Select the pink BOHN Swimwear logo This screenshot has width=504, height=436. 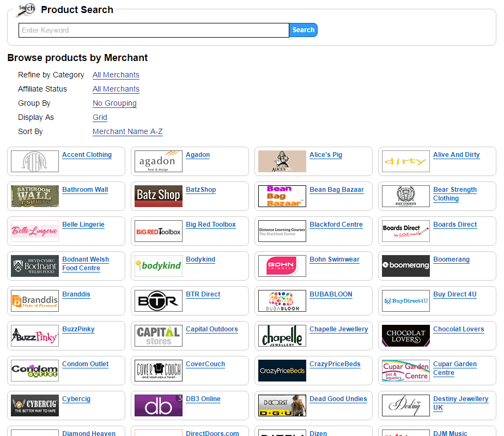pos(282,266)
